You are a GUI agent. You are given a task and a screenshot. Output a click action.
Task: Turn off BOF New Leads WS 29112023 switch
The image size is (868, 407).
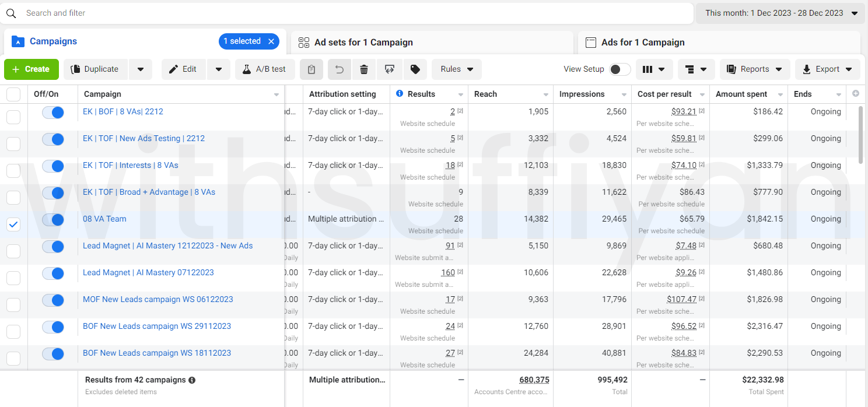pyautogui.click(x=53, y=327)
